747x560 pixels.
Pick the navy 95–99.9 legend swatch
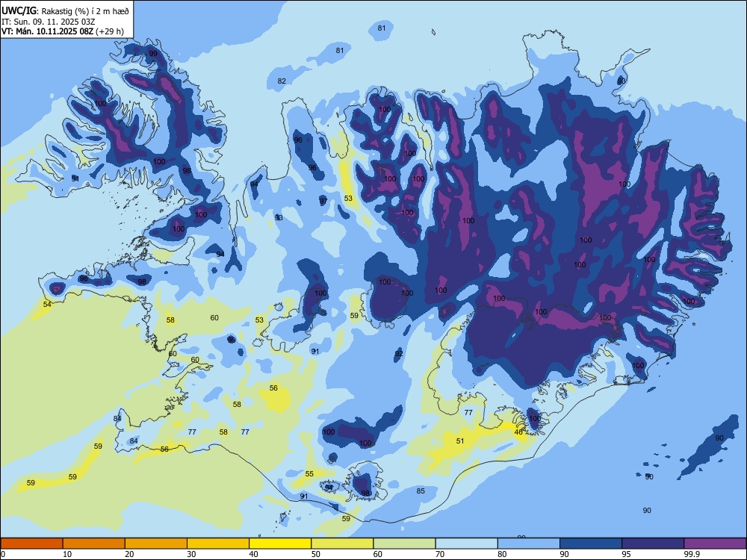(653, 544)
